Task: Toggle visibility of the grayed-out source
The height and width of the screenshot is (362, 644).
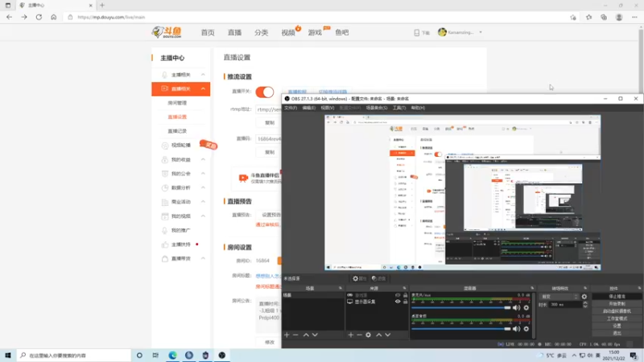Action: click(x=398, y=295)
